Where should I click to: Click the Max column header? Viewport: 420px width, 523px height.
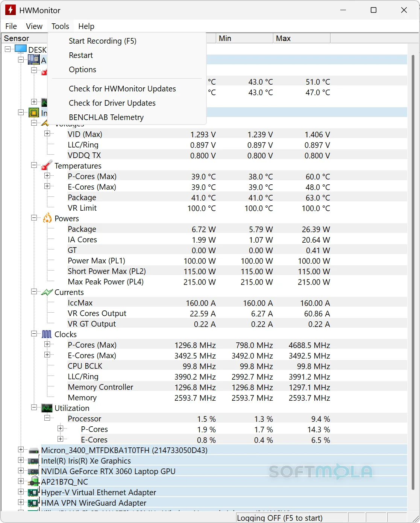(x=302, y=38)
